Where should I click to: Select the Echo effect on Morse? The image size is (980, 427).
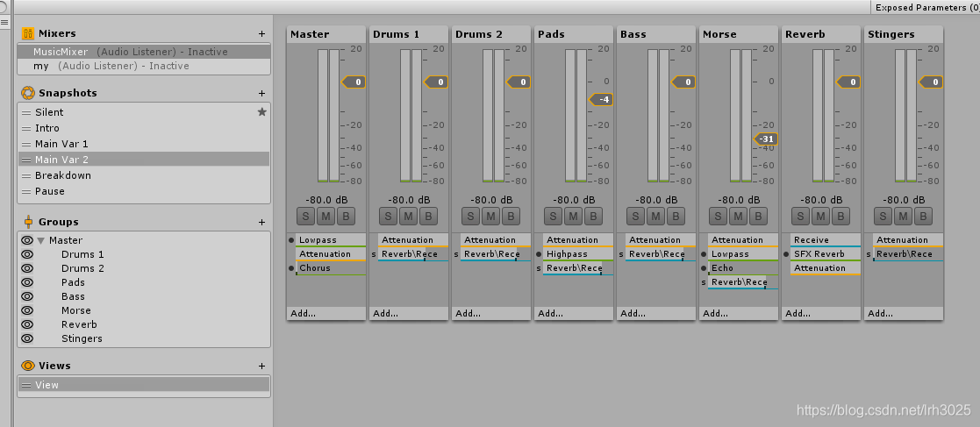tap(743, 268)
